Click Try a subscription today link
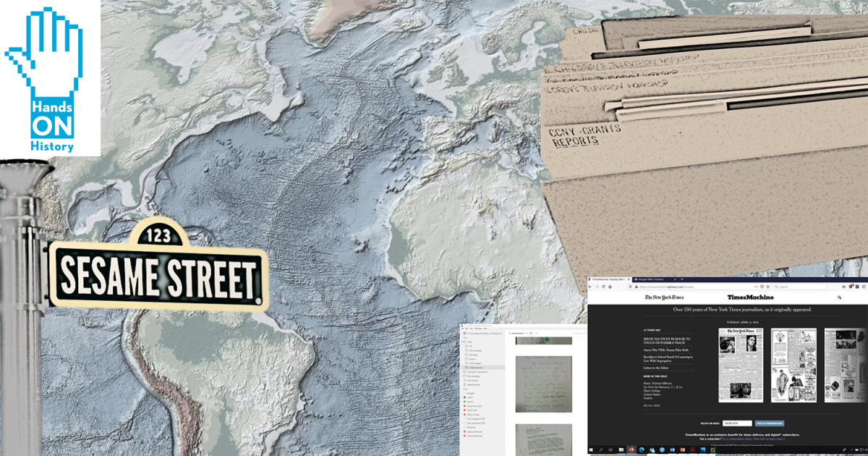The height and width of the screenshot is (456, 868). [x=738, y=439]
